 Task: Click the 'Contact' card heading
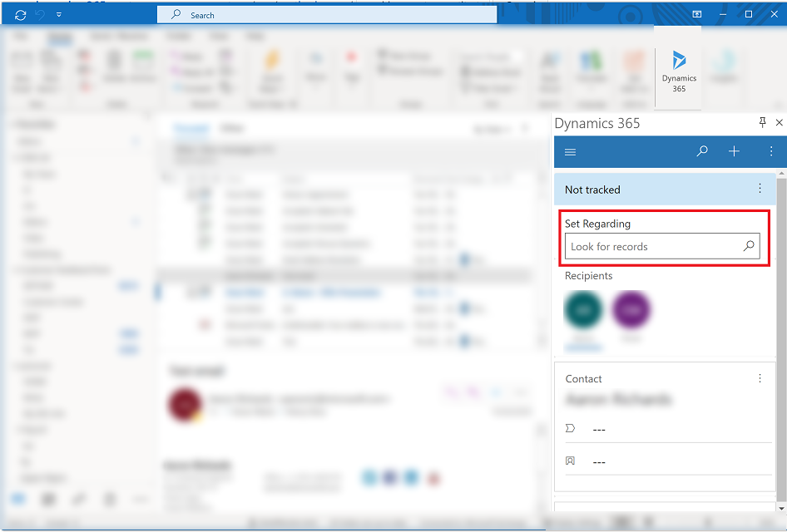tap(583, 379)
